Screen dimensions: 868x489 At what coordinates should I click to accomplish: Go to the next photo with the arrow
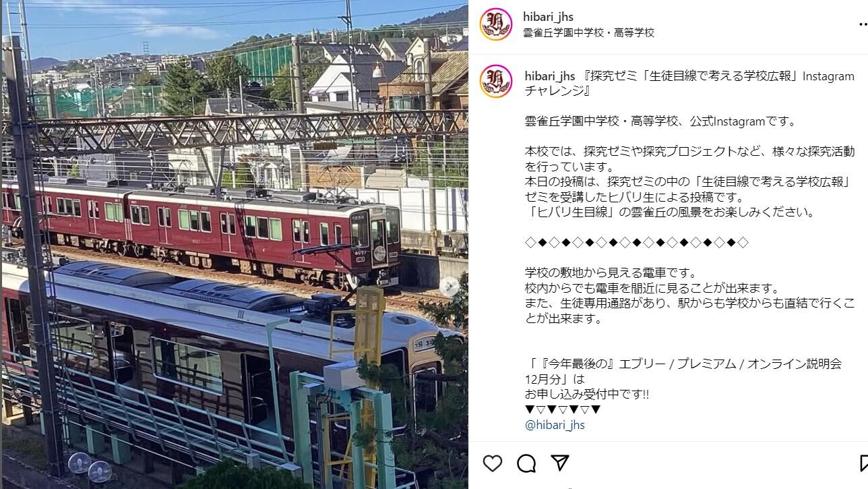coord(450,287)
